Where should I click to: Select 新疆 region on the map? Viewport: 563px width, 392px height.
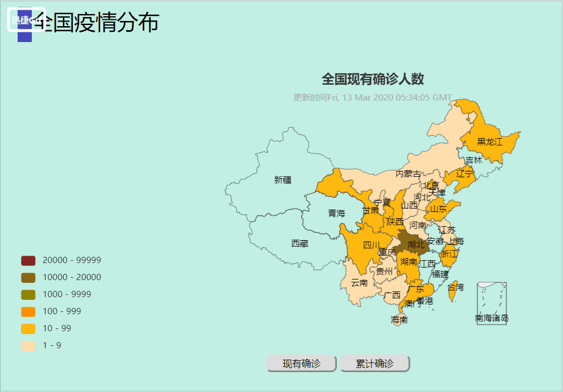[x=282, y=180]
